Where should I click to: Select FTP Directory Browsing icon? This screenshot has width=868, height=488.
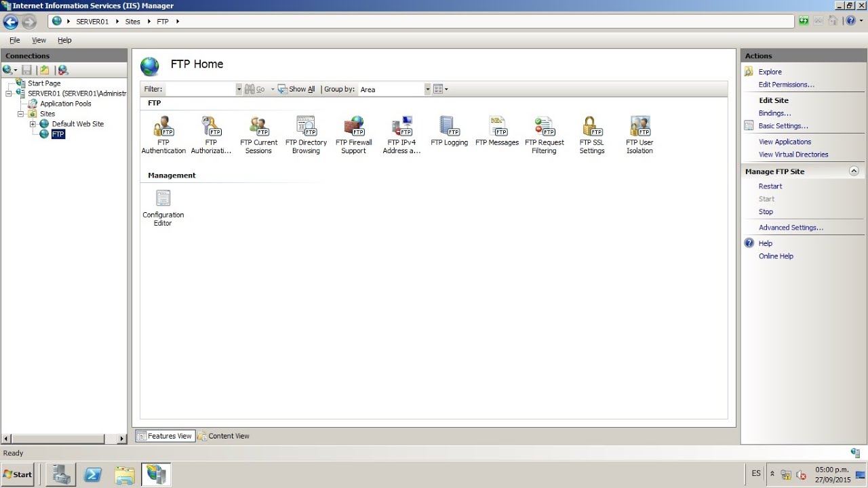[x=306, y=135]
